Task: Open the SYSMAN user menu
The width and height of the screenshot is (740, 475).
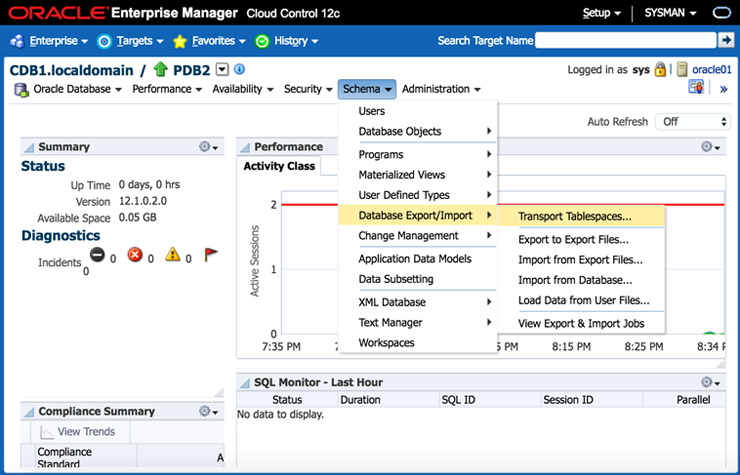Action: [x=670, y=13]
